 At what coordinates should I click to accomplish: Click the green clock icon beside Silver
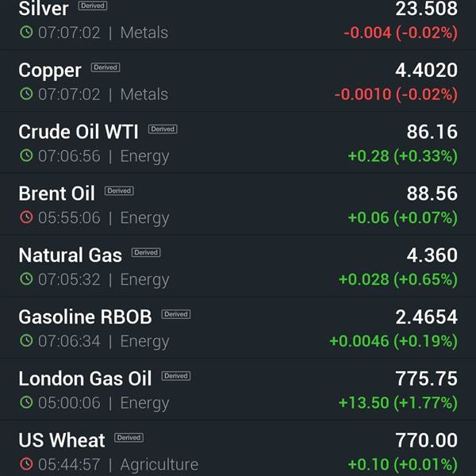(26, 32)
